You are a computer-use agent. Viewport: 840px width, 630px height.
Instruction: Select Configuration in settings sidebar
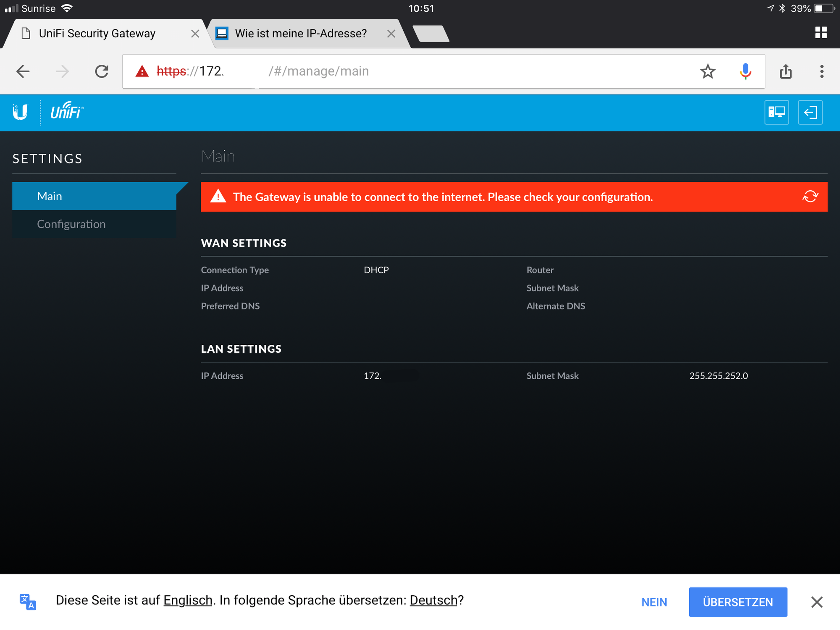pos(71,224)
